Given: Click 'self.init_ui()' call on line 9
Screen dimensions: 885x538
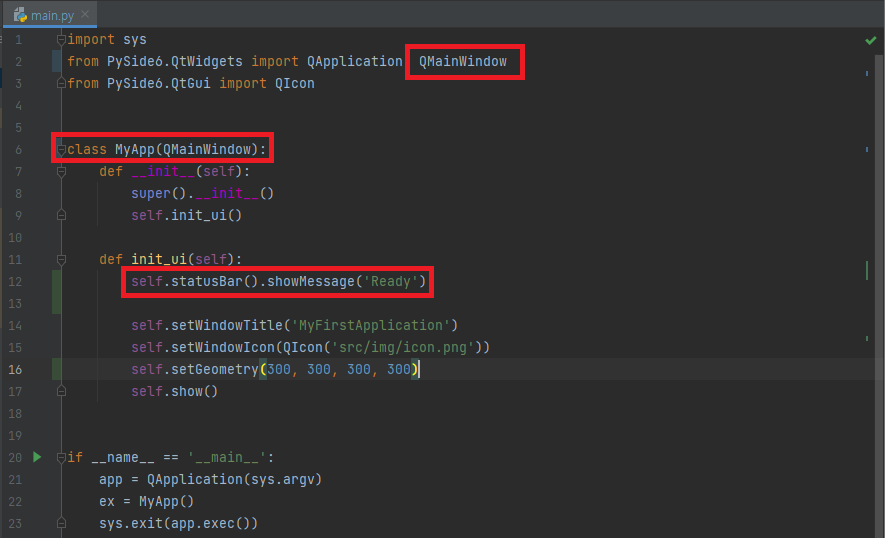Looking at the screenshot, I should click(x=186, y=216).
